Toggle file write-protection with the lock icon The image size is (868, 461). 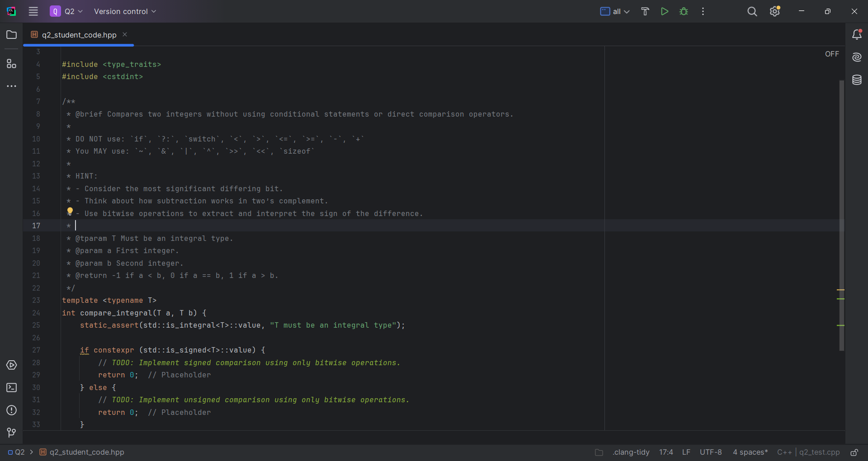click(854, 452)
